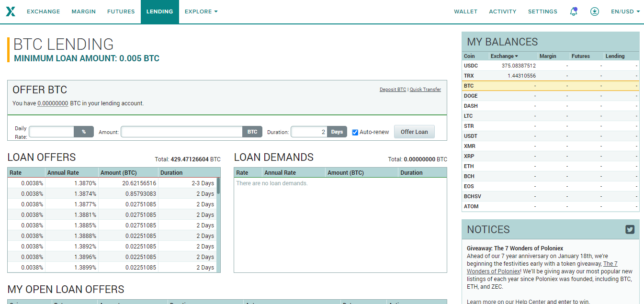Click the Poloniex logo icon

coord(11,11)
